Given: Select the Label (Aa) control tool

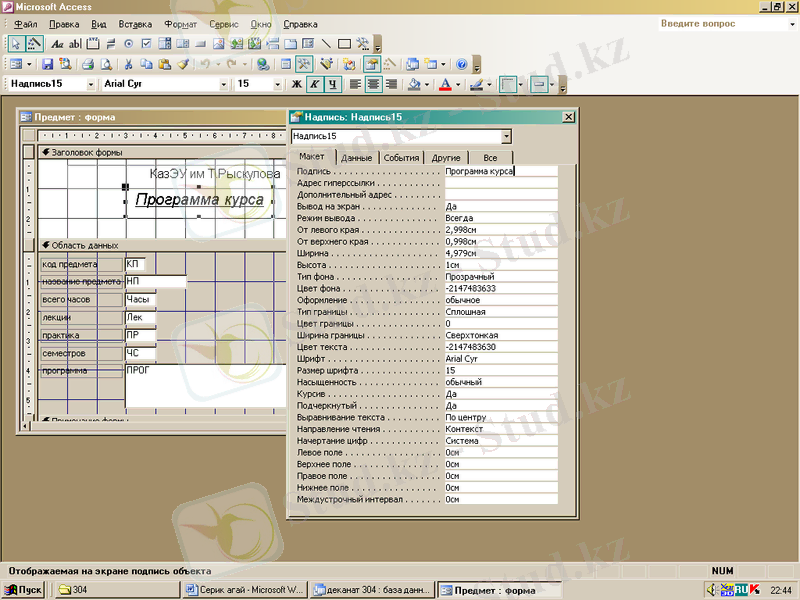Looking at the screenshot, I should [57, 44].
